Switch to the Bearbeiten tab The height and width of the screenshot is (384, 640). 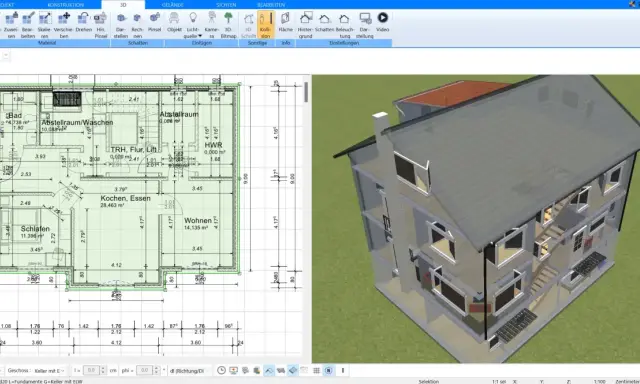(x=271, y=4)
